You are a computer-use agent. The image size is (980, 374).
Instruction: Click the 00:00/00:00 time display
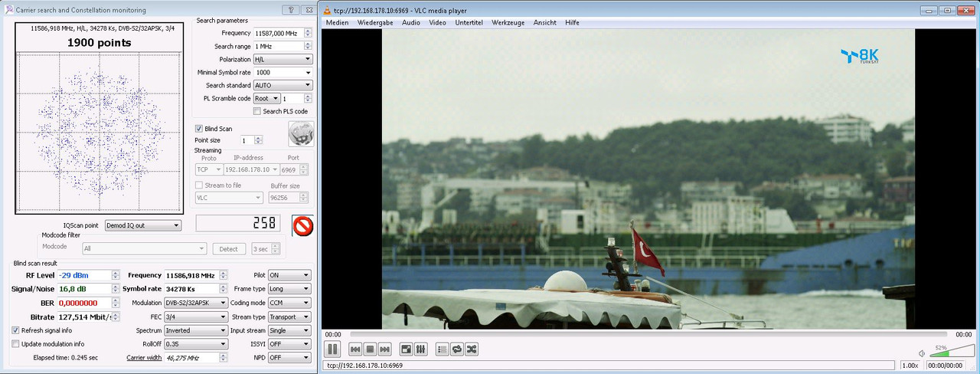coord(945,365)
